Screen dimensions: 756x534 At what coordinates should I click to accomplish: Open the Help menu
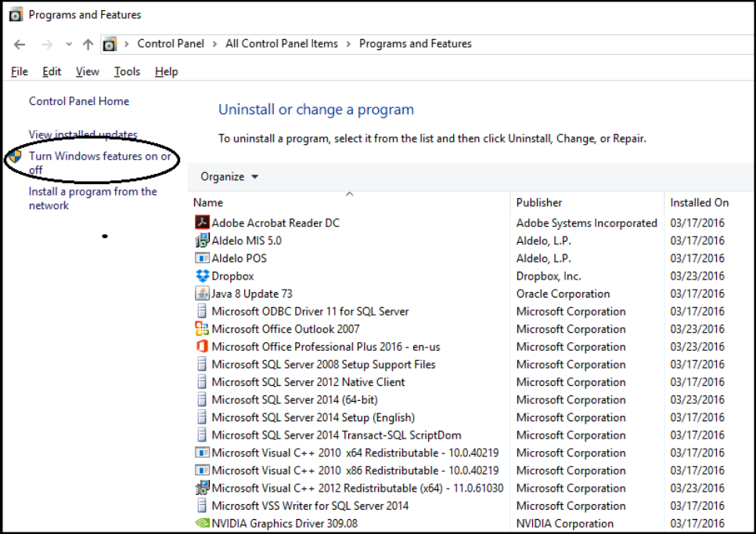coord(167,71)
